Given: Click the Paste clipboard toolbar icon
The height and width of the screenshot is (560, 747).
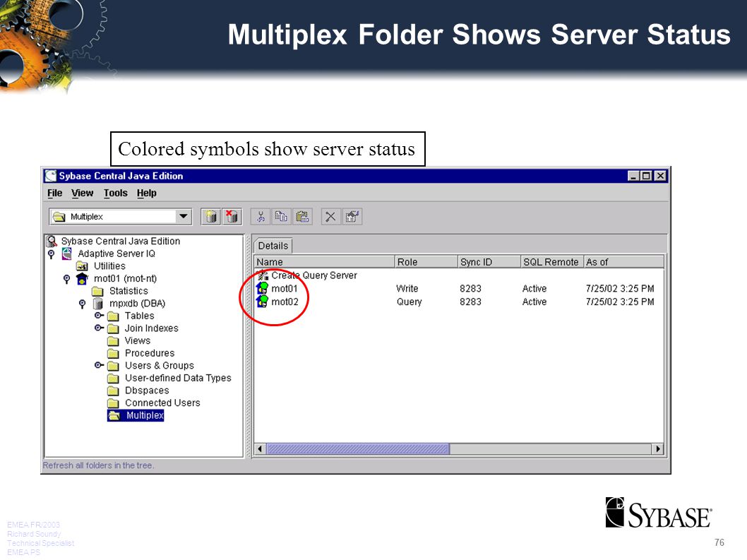Looking at the screenshot, I should (302, 217).
